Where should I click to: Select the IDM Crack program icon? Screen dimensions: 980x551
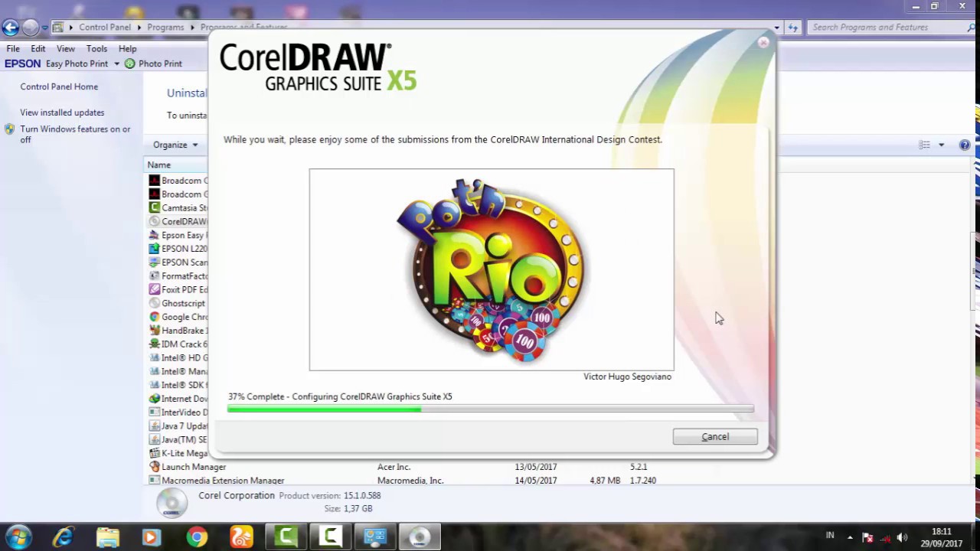coord(154,344)
